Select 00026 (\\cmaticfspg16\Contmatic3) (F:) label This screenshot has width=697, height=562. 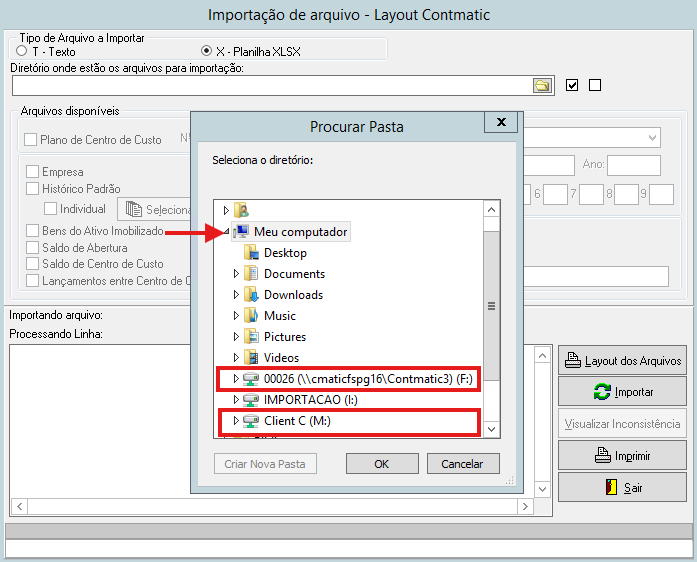(368, 379)
